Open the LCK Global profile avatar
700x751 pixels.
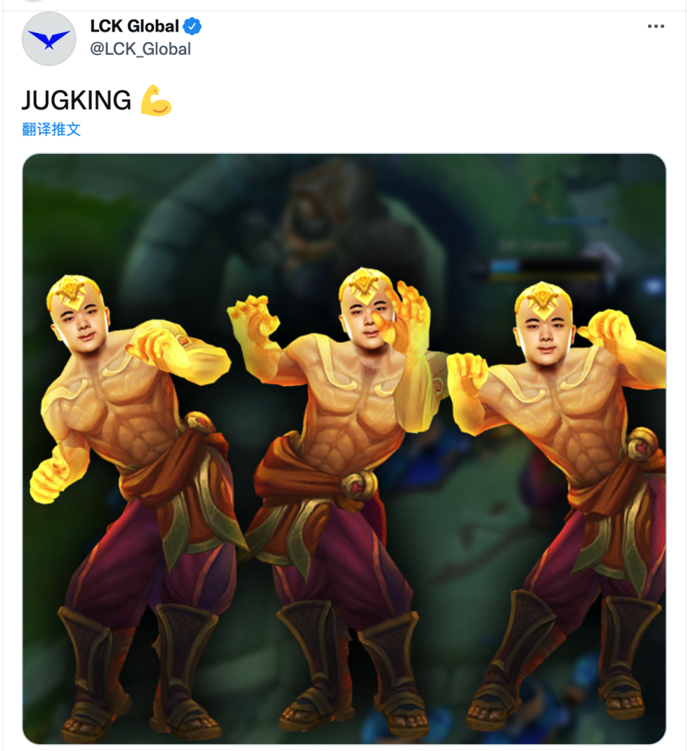coord(50,39)
